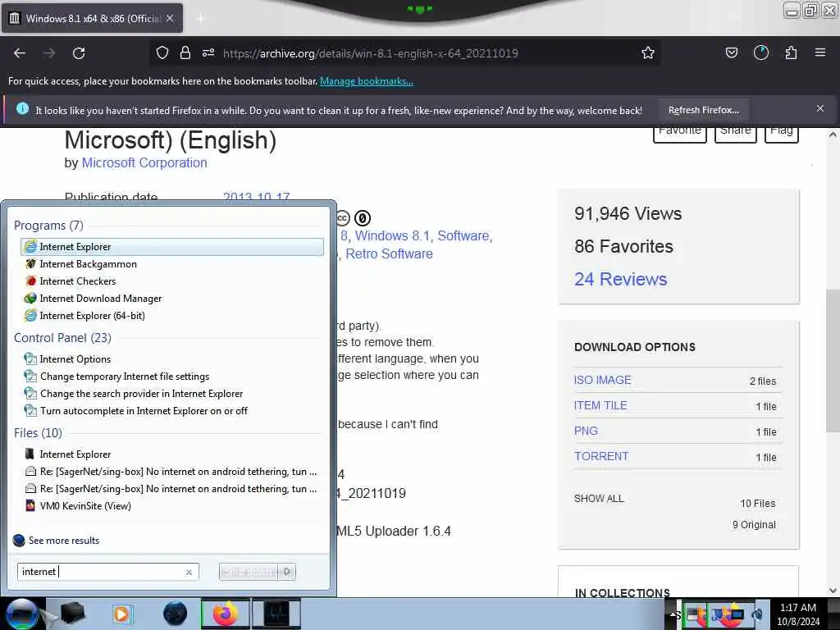Launch Internet Explorer from Programs results

(x=172, y=246)
